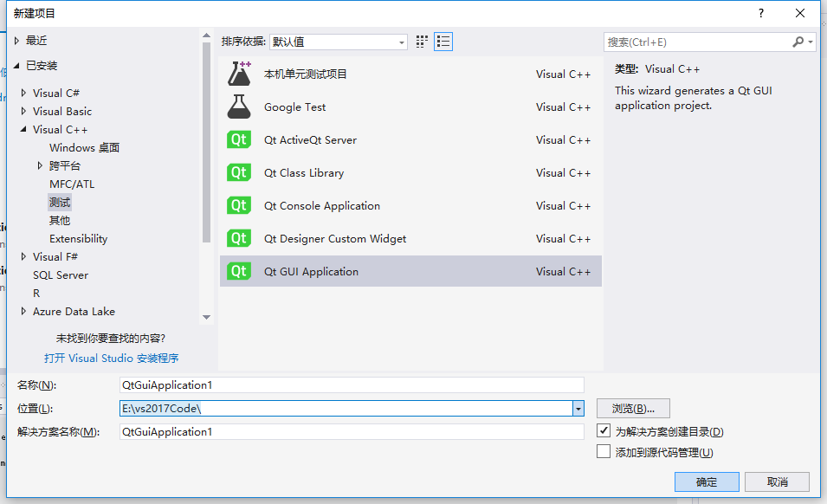
Task: Select 'Qt GUI Application' template name
Action: tap(311, 272)
